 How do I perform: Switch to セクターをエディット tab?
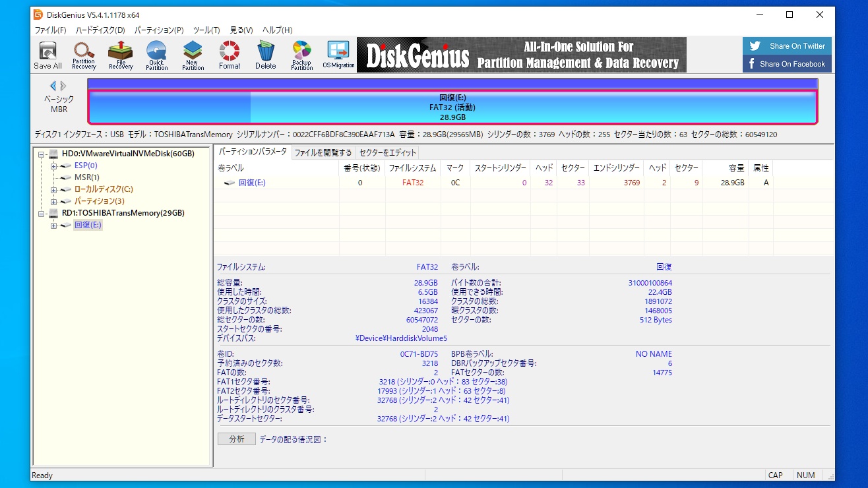tap(388, 153)
